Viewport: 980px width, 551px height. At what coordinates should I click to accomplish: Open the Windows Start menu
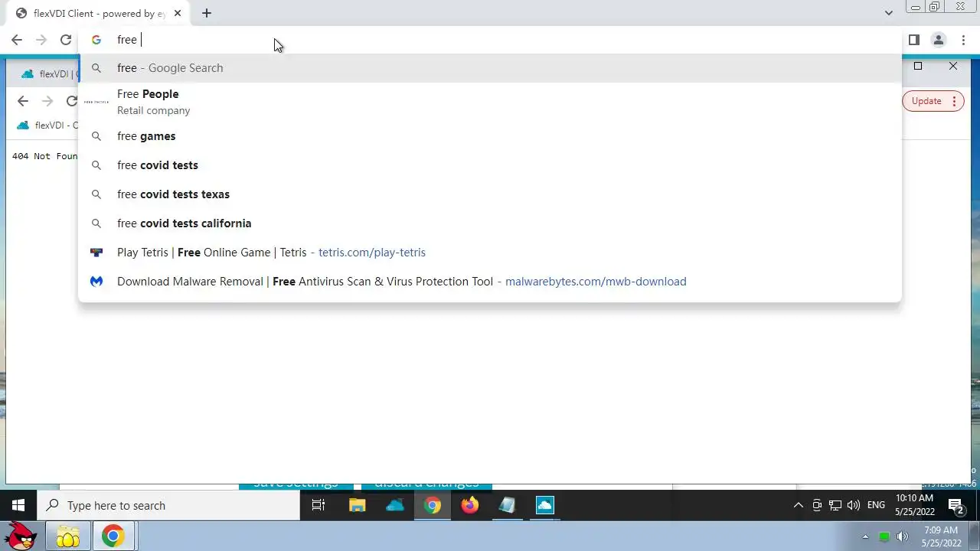point(18,505)
